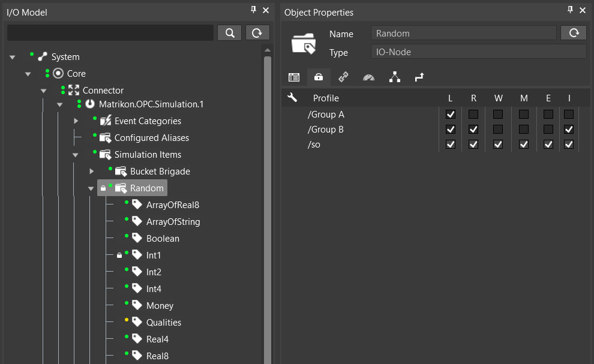594x364 pixels.
Task: Click the large IO-Node folder icon
Action: [x=304, y=43]
